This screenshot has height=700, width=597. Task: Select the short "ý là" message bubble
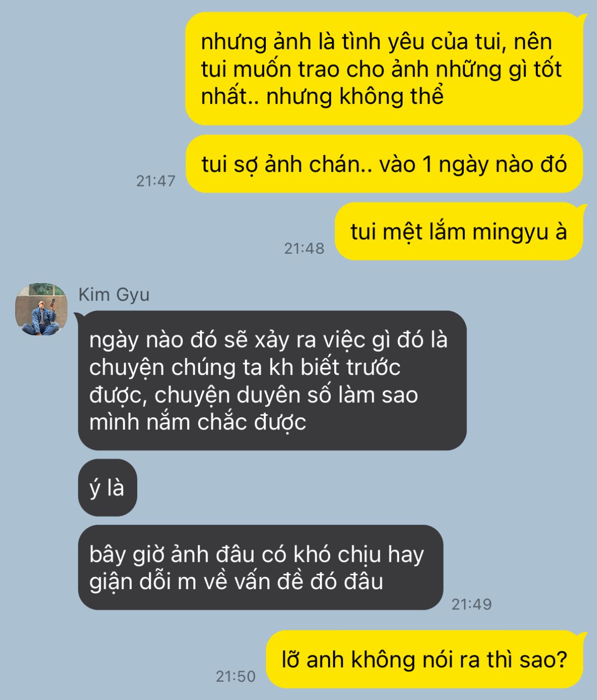point(107,488)
